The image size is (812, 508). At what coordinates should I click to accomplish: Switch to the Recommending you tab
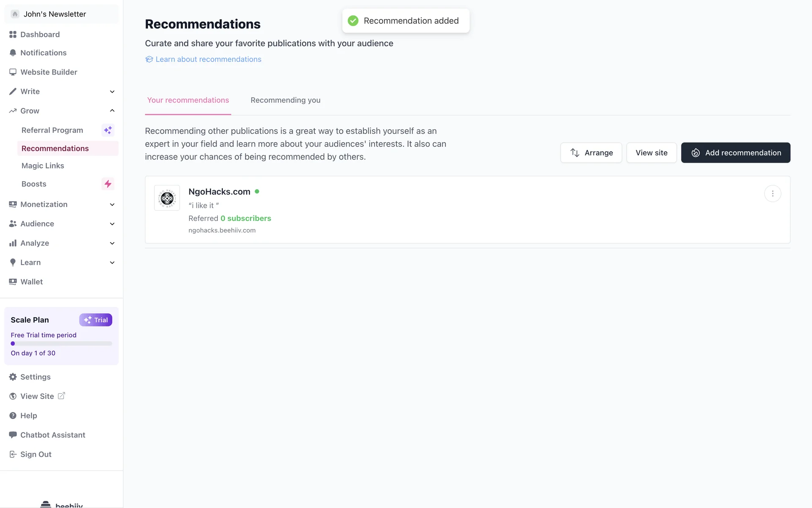285,100
